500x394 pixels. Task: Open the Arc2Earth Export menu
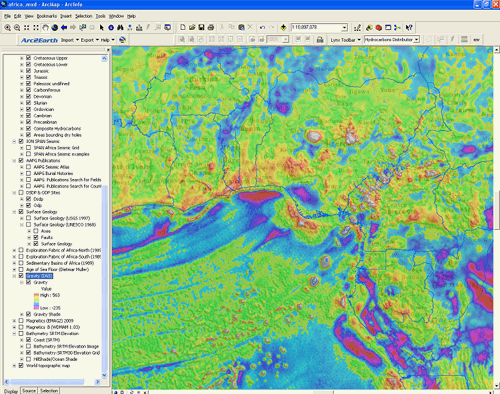pyautogui.click(x=90, y=40)
